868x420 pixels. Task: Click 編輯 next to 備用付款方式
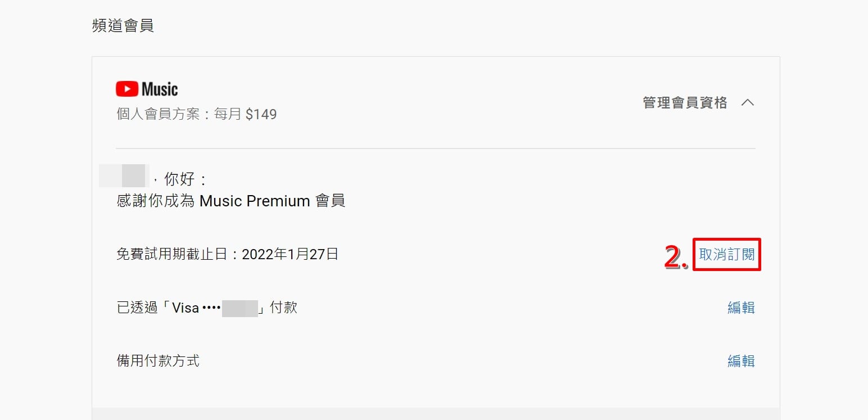(x=741, y=361)
